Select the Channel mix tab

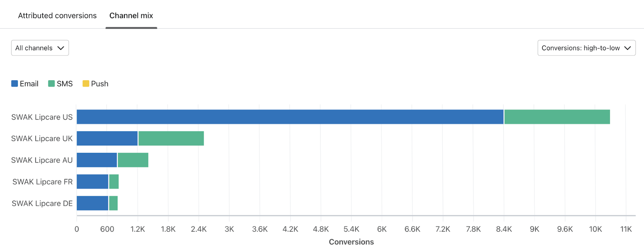pyautogui.click(x=131, y=15)
